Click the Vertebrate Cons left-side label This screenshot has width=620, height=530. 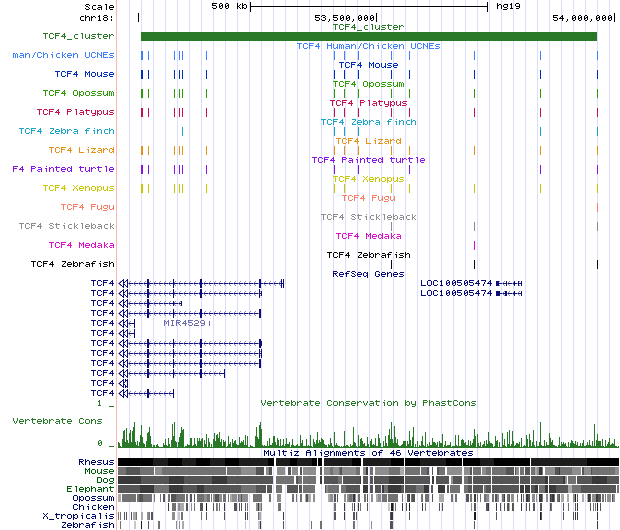(x=57, y=422)
